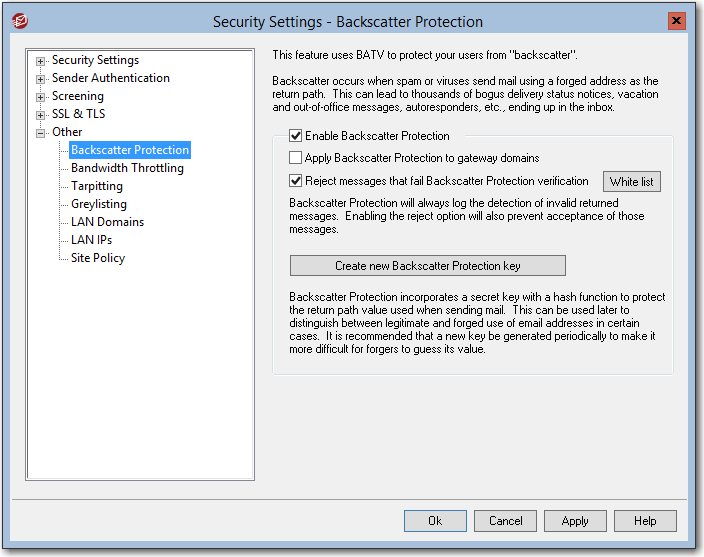Expand the Security Settings tree node

[x=41, y=61]
